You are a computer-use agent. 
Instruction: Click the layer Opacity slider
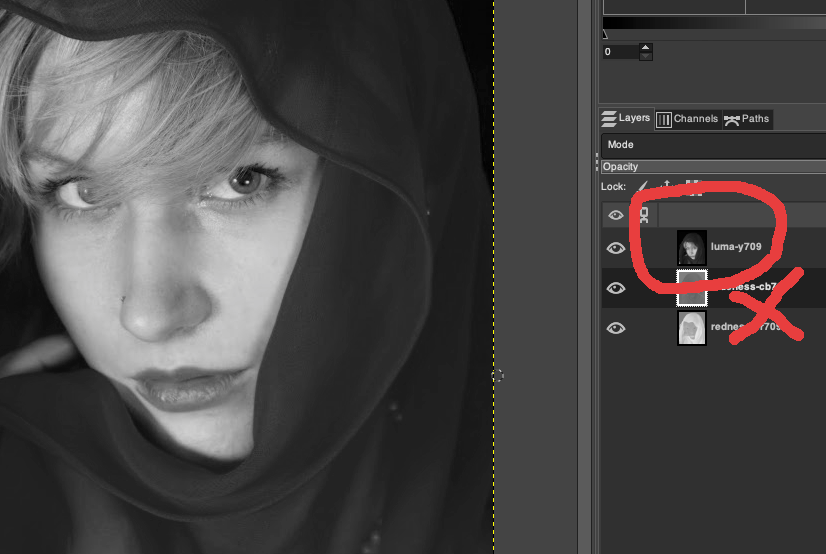[x=712, y=167]
